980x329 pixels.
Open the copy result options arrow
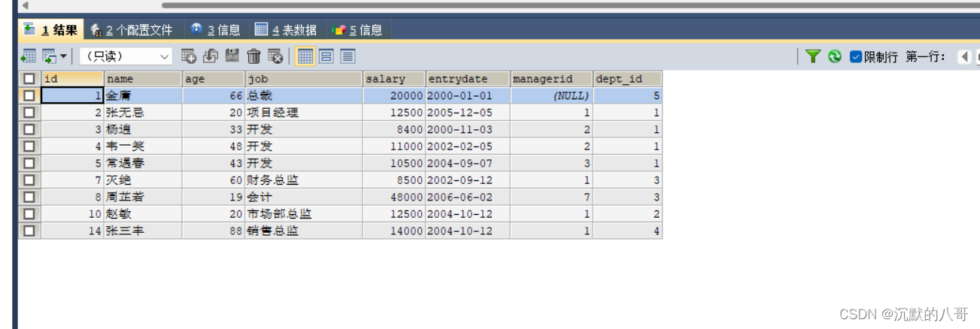pos(63,56)
